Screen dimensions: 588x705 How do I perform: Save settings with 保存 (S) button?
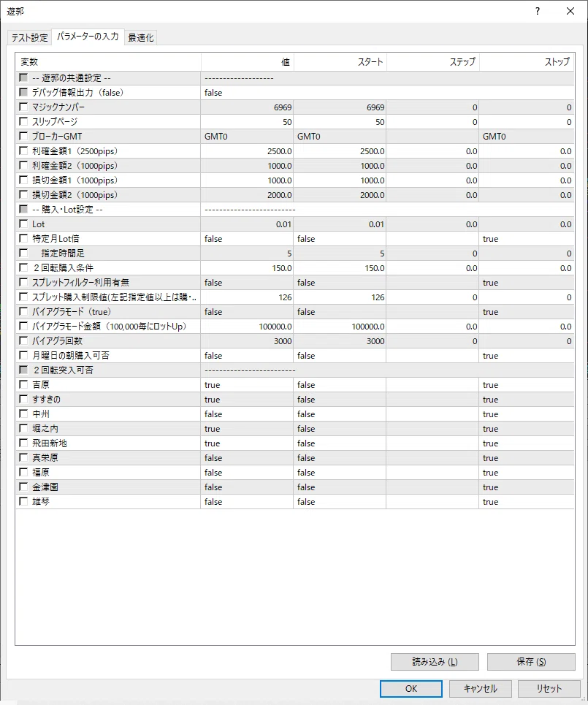531,662
